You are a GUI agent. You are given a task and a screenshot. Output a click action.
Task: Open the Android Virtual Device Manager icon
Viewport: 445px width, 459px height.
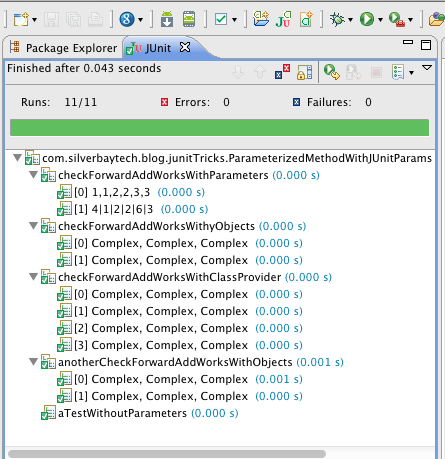[189, 19]
